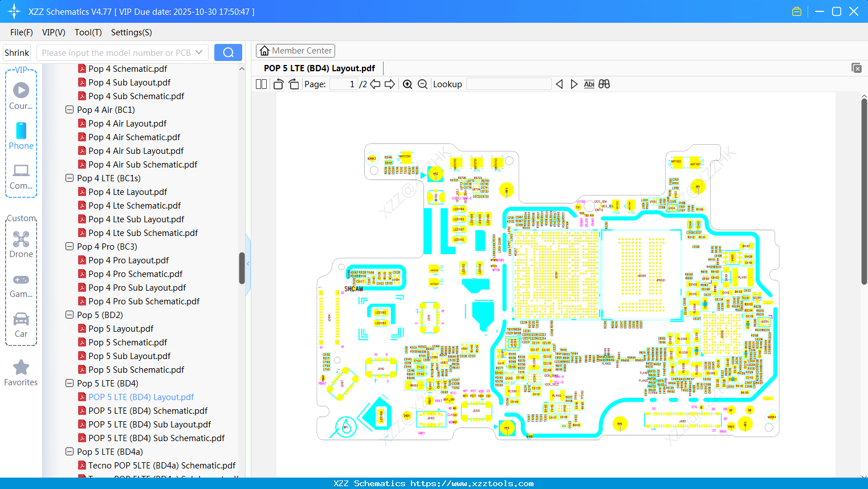Image resolution: width=868 pixels, height=489 pixels.
Task: Open the Tool(T) menu
Action: [88, 32]
